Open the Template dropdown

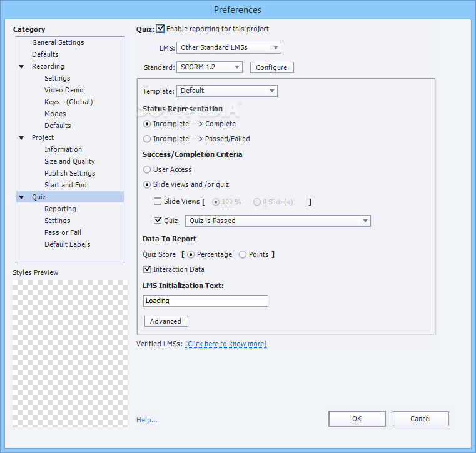coord(227,91)
